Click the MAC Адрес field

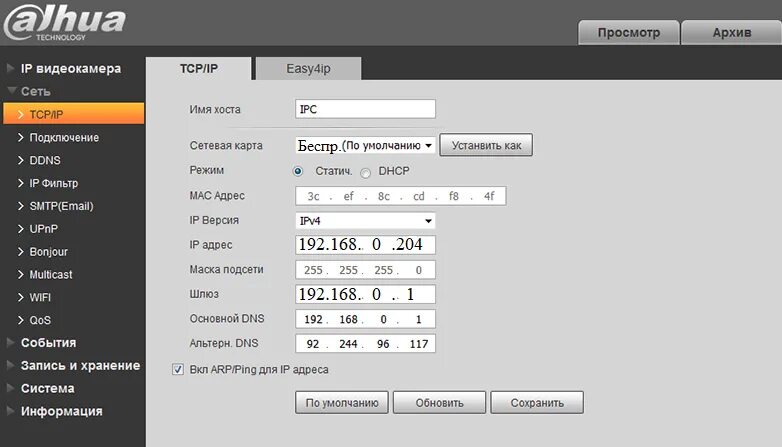tap(400, 196)
